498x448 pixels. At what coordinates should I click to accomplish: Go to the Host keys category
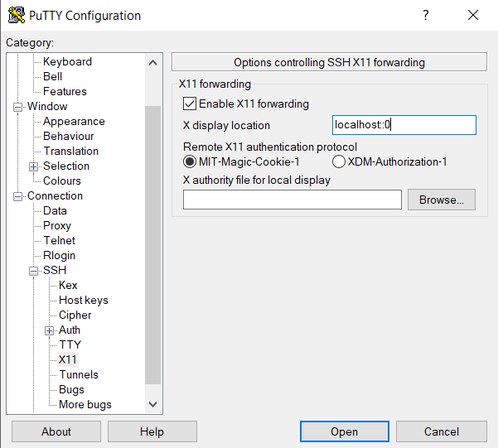coord(83,300)
